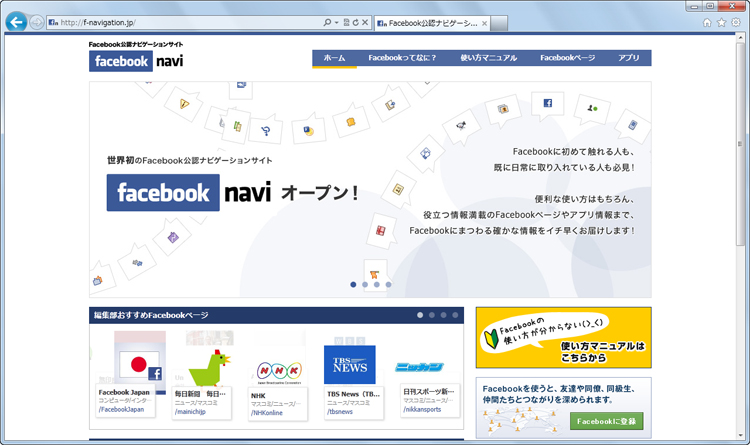Follow the /tbsnews link

(340, 412)
